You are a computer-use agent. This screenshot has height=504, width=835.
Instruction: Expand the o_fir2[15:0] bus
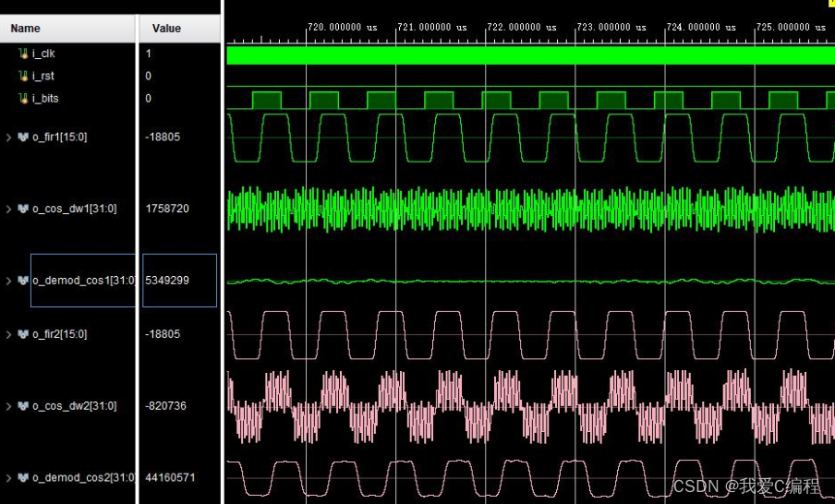pos(9,334)
